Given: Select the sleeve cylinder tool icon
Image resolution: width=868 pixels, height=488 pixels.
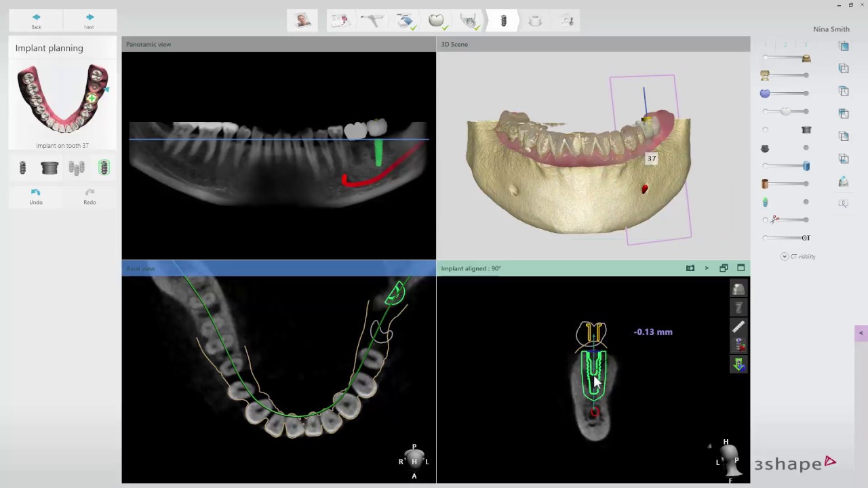Looking at the screenshot, I should 50,168.
